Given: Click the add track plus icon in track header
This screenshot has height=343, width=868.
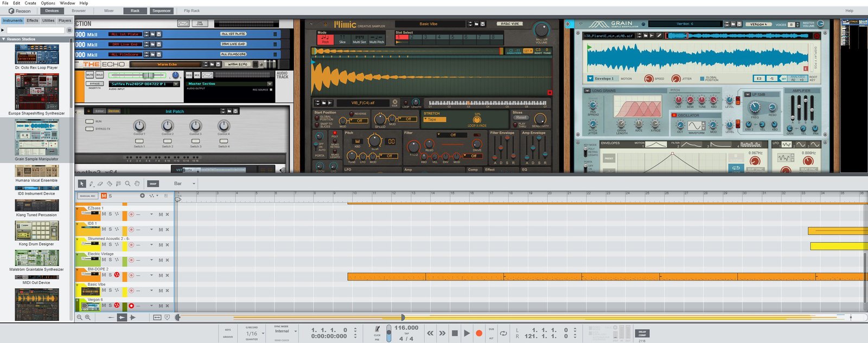Looking at the screenshot, I should [143, 196].
